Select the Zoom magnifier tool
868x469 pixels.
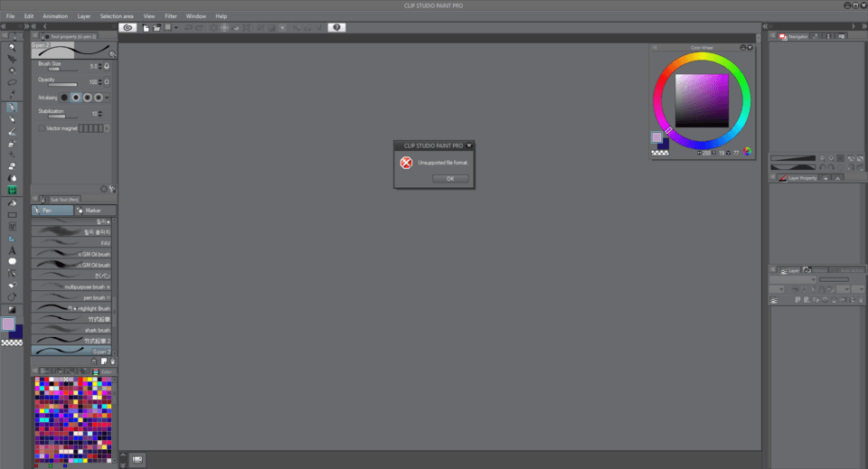click(12, 46)
